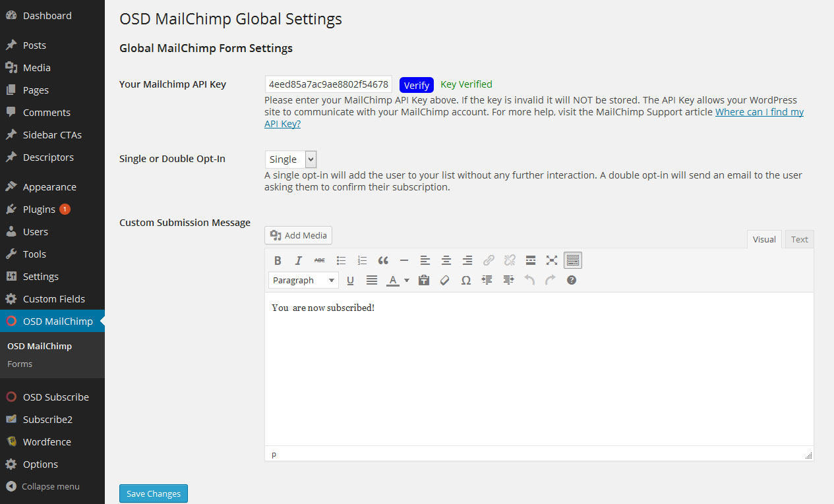Insert a bulleted list
Image resolution: width=834 pixels, height=504 pixels.
[x=341, y=260]
